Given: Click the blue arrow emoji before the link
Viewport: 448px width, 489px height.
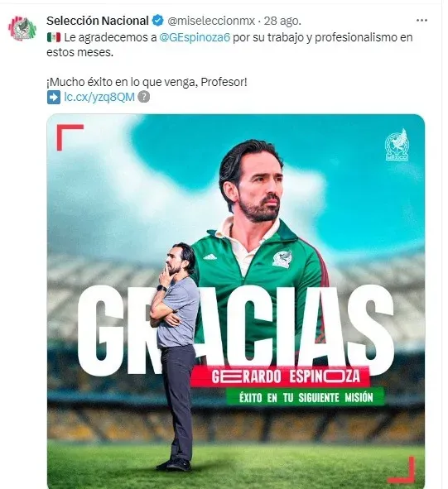Looking at the screenshot, I should tap(54, 98).
